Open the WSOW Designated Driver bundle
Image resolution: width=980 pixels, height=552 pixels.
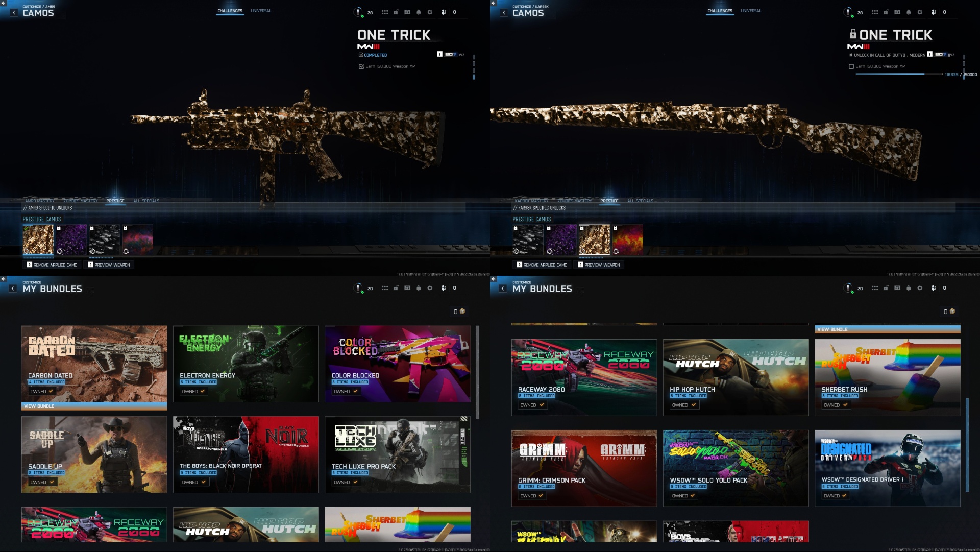[x=888, y=468]
